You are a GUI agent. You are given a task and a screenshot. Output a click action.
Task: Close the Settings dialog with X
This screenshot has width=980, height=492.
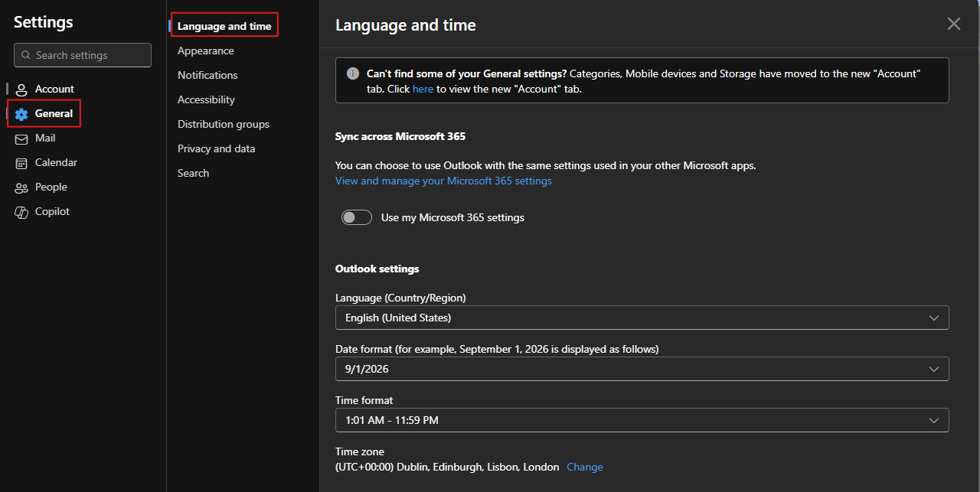tap(953, 24)
